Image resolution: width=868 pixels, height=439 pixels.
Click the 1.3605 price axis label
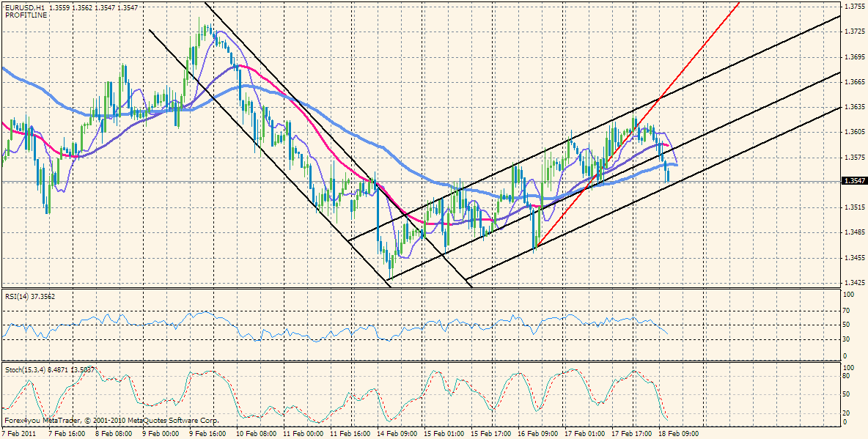854,132
